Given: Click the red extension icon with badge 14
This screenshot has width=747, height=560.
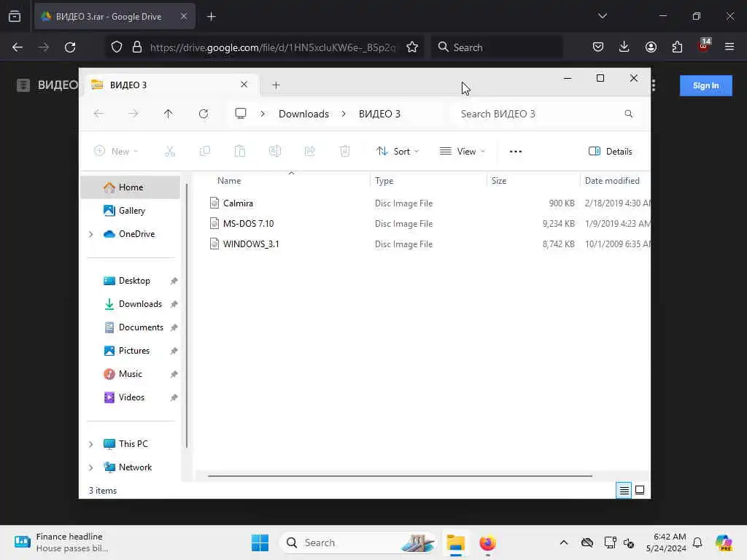Looking at the screenshot, I should click(x=704, y=45).
